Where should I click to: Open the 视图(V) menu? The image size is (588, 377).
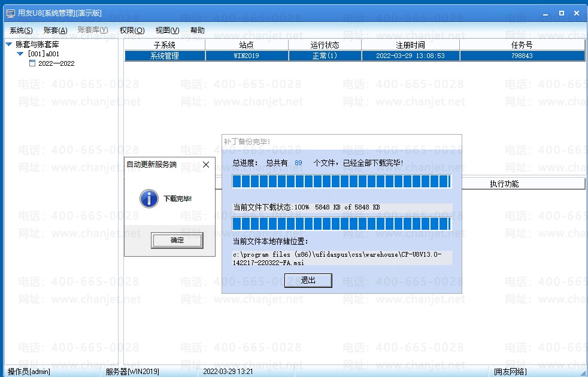tap(167, 31)
